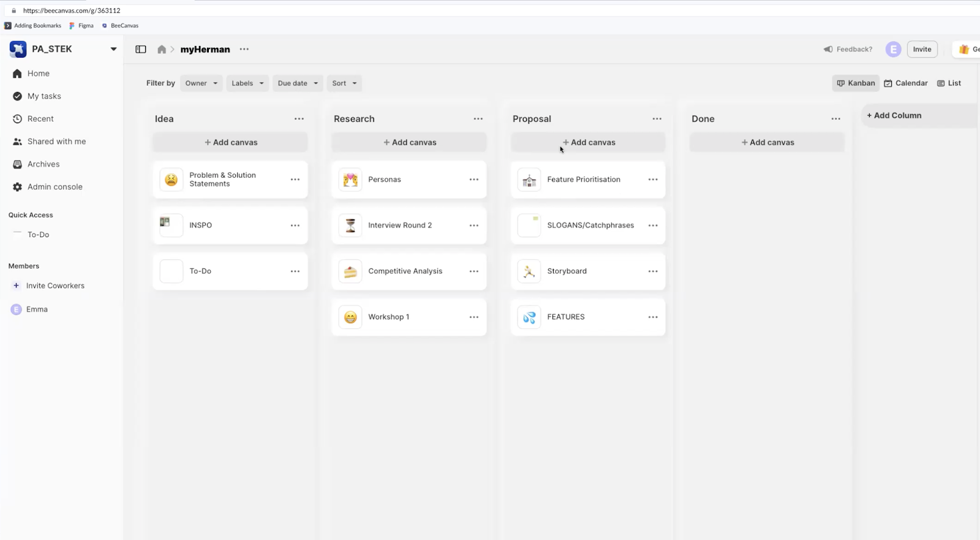Open myHerman three-dot options menu

tap(244, 49)
